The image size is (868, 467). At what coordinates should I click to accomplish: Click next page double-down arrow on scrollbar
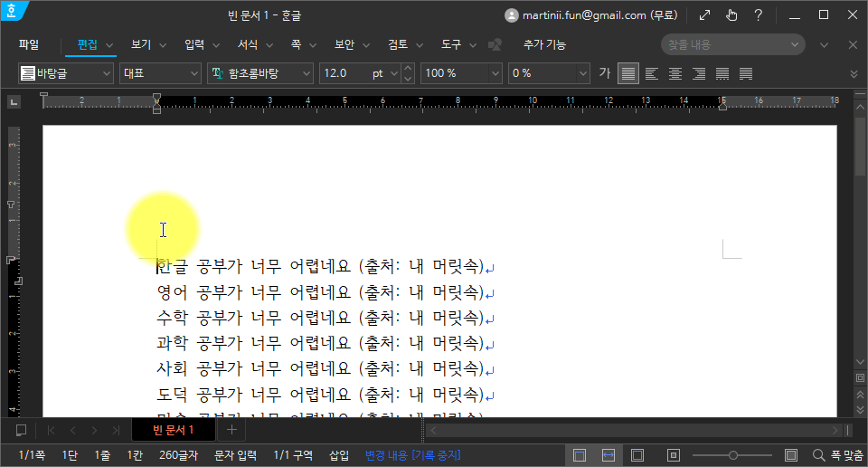coord(860,410)
